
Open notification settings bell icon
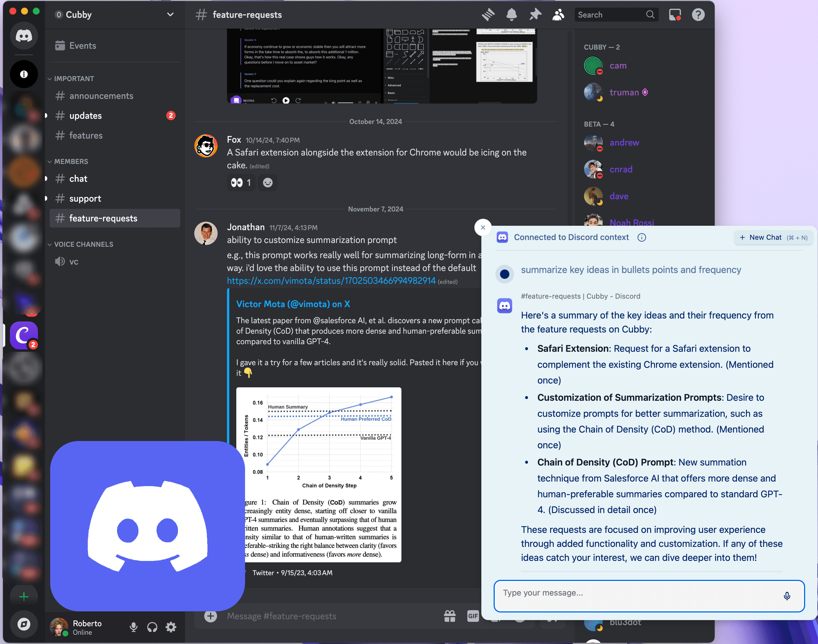511,15
